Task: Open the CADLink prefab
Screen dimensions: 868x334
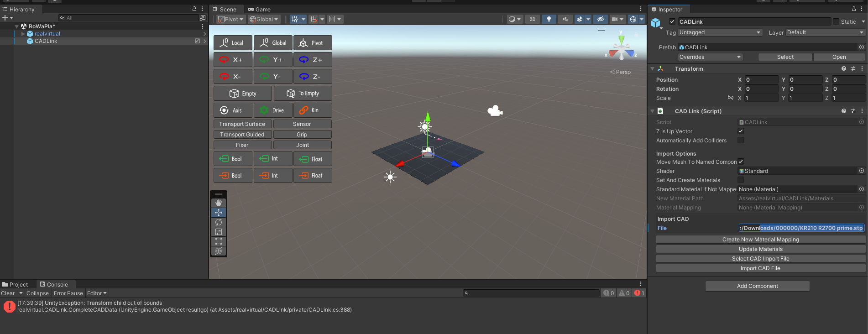Action: pos(839,57)
